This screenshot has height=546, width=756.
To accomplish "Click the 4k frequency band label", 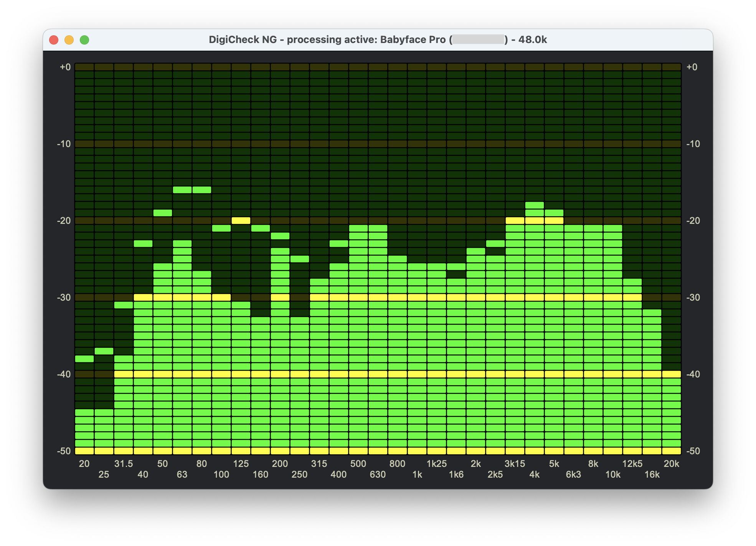I will [535, 475].
